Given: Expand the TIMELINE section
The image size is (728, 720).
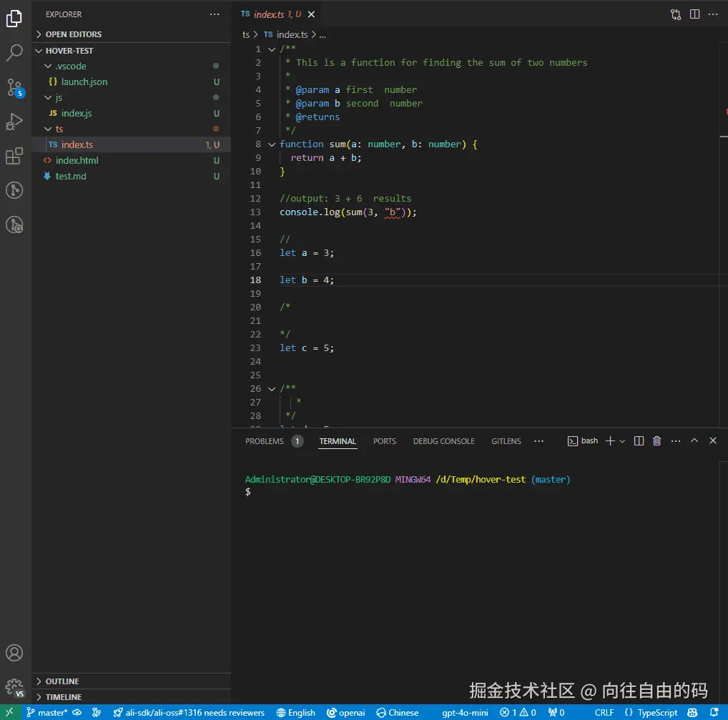Looking at the screenshot, I should pos(63,697).
